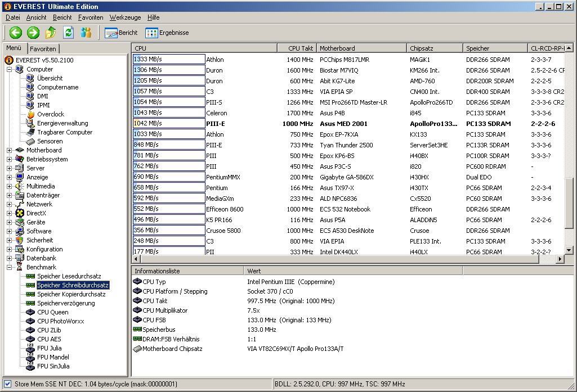Click the Ergebnisse results toolbar button

(x=167, y=33)
